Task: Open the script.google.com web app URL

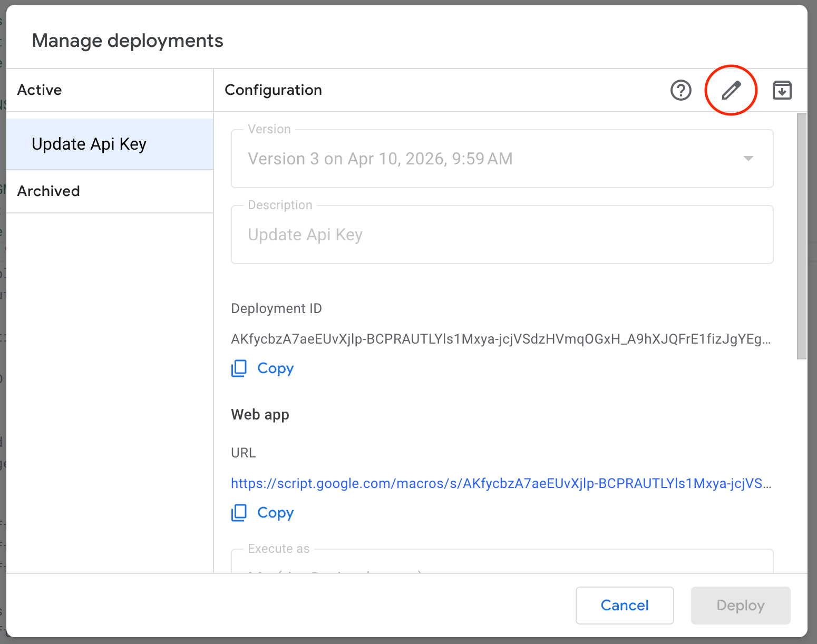Action: pos(500,483)
